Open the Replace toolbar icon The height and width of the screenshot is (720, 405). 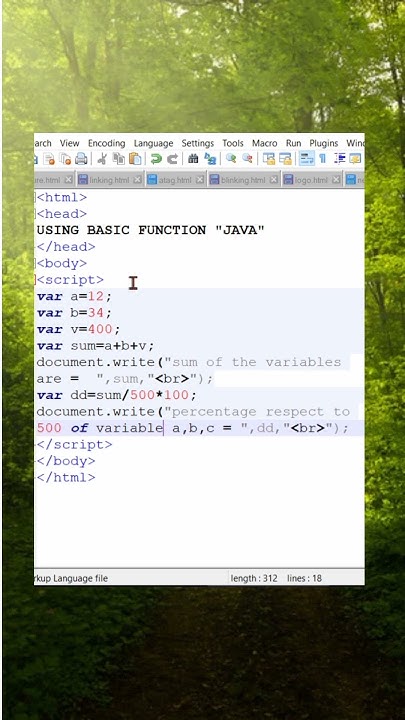click(210, 159)
